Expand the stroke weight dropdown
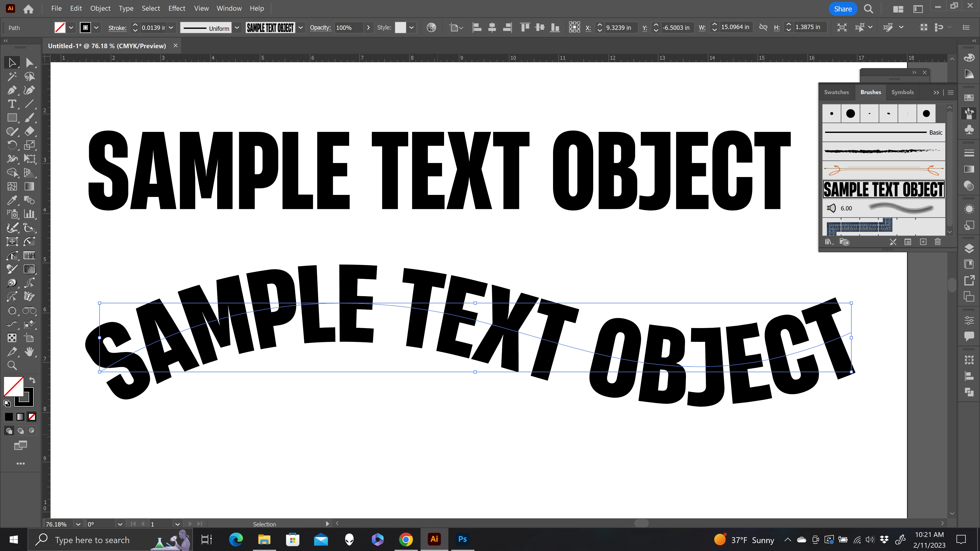 pos(171,27)
